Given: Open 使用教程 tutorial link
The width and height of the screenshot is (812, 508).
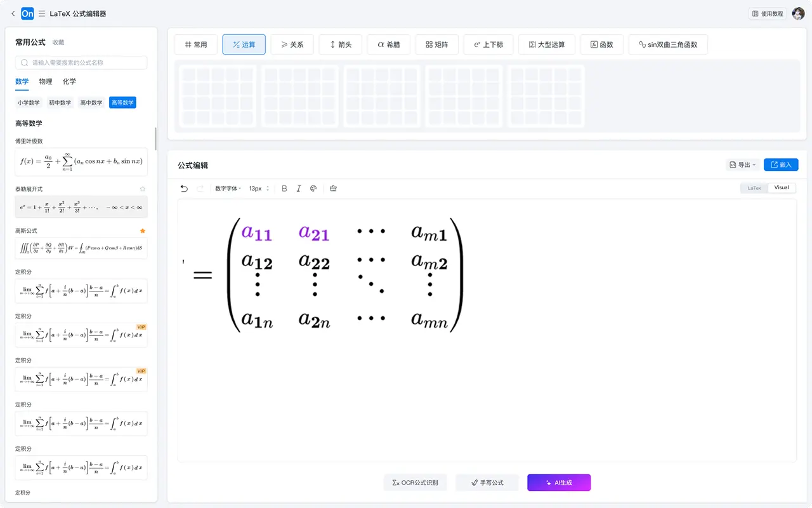Looking at the screenshot, I should [767, 13].
